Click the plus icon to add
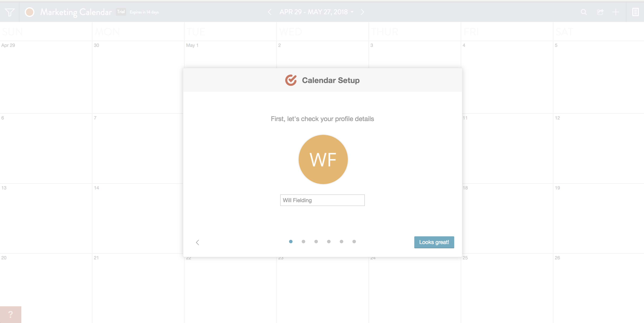Screen dimensions: 644x323 [x=616, y=12]
